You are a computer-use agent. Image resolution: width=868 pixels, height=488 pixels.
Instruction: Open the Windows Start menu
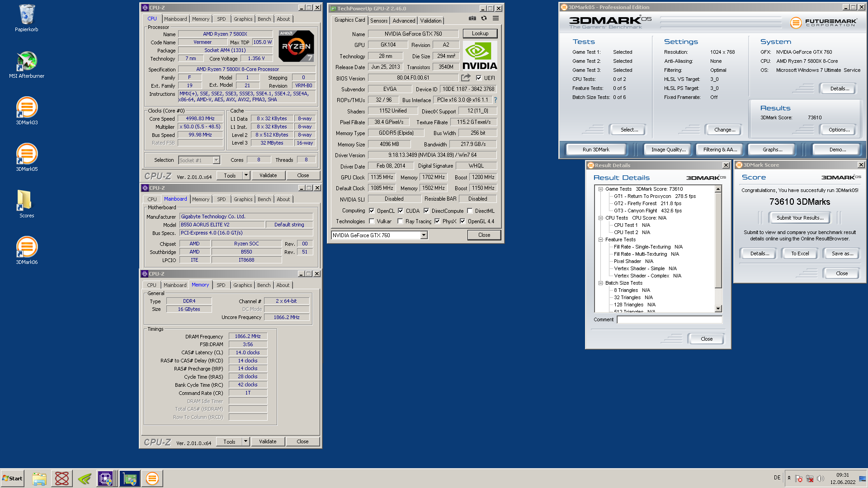(13, 479)
